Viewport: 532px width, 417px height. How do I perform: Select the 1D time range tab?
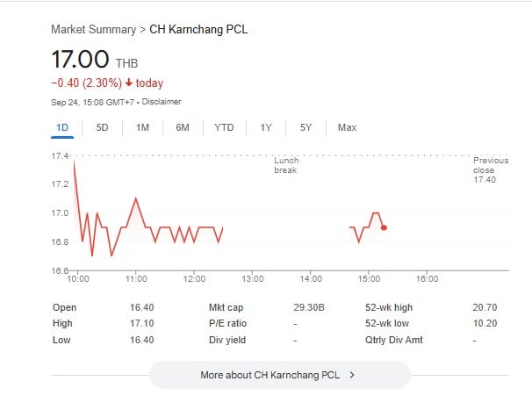62,128
